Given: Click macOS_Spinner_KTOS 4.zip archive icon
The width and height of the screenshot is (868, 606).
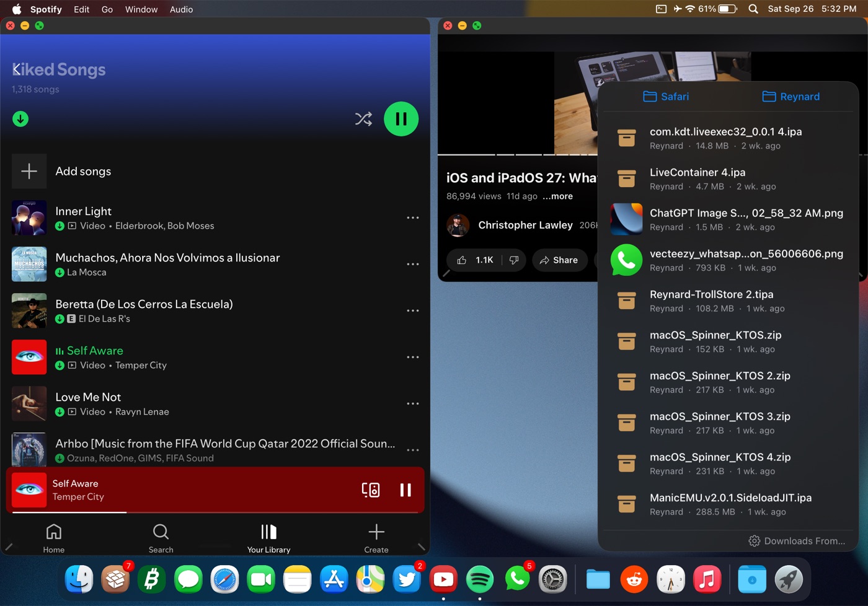Looking at the screenshot, I should (627, 463).
